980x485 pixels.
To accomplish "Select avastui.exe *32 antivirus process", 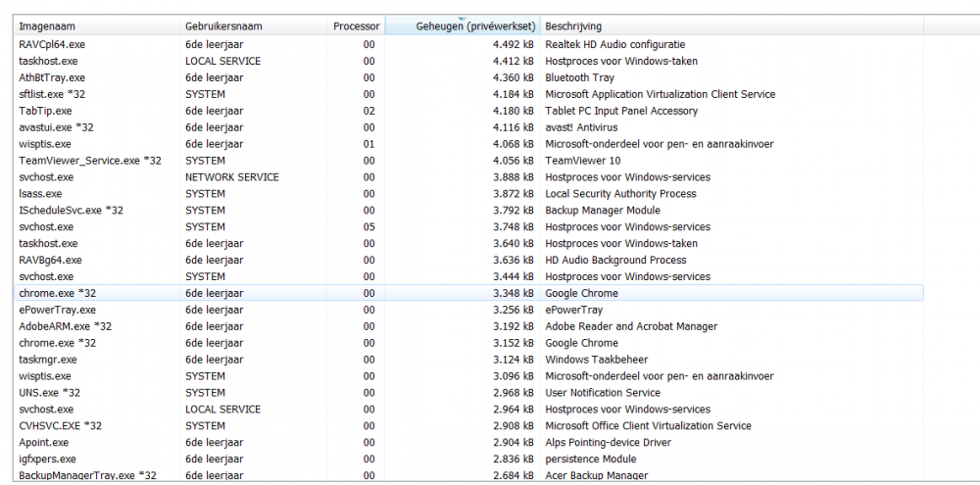I will [x=56, y=127].
